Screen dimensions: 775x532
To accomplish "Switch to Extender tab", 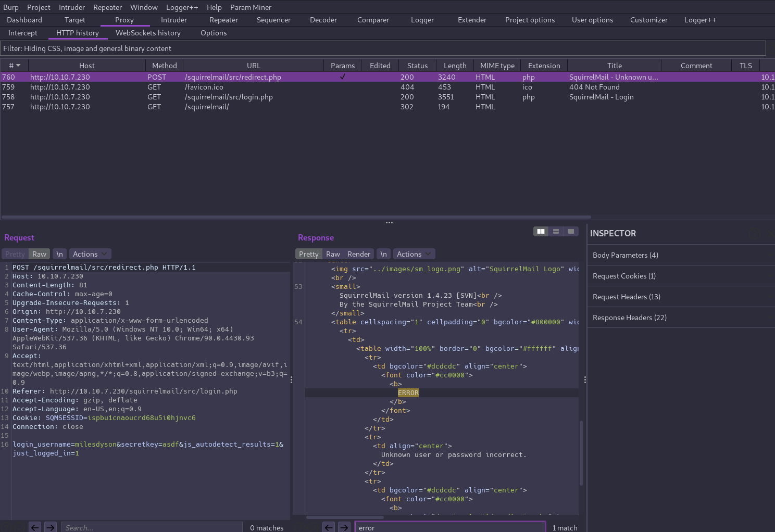I will point(472,20).
